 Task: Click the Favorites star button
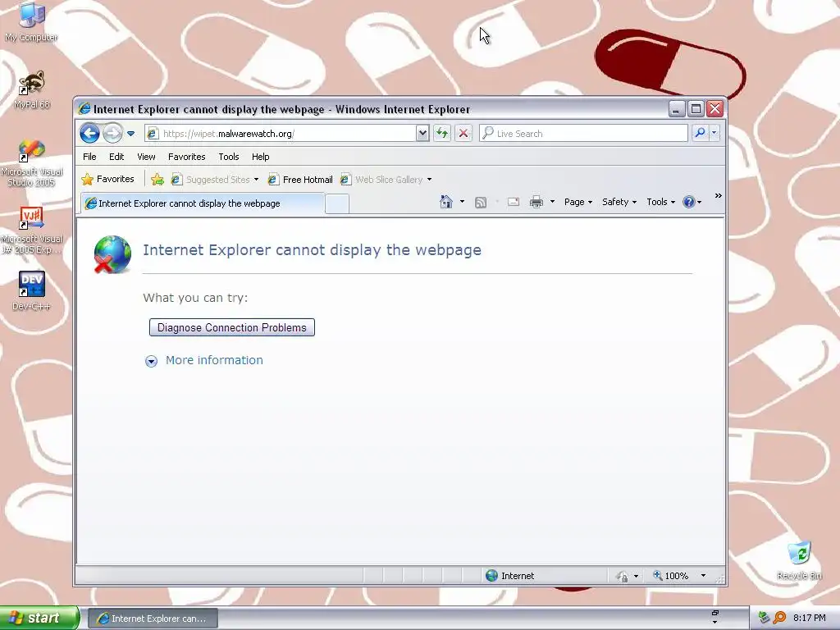pyautogui.click(x=107, y=179)
